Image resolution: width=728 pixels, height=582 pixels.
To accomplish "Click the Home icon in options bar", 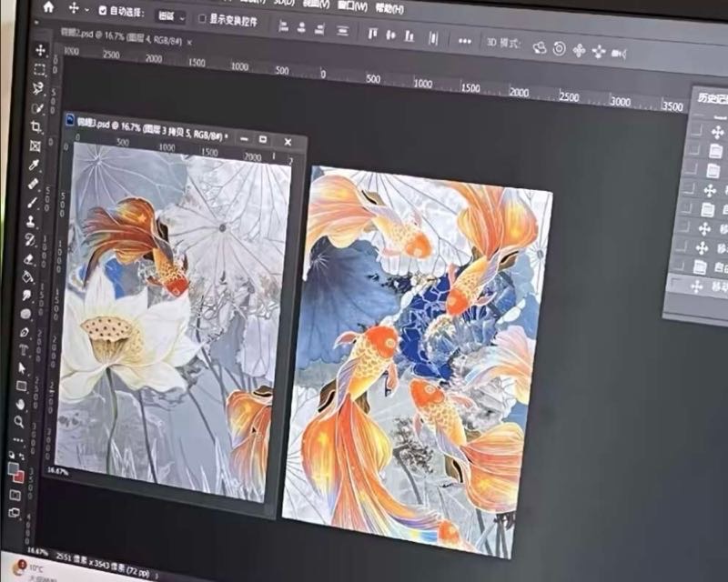I will click(48, 8).
